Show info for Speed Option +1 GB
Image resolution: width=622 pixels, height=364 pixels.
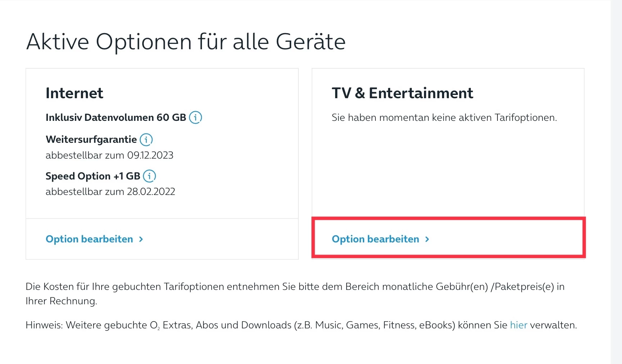149,176
